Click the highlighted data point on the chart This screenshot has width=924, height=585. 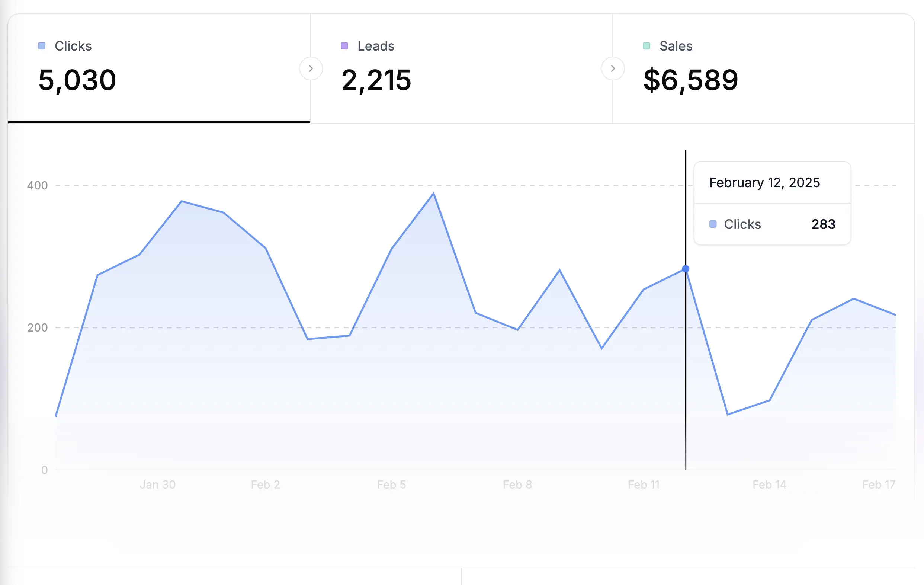(685, 269)
